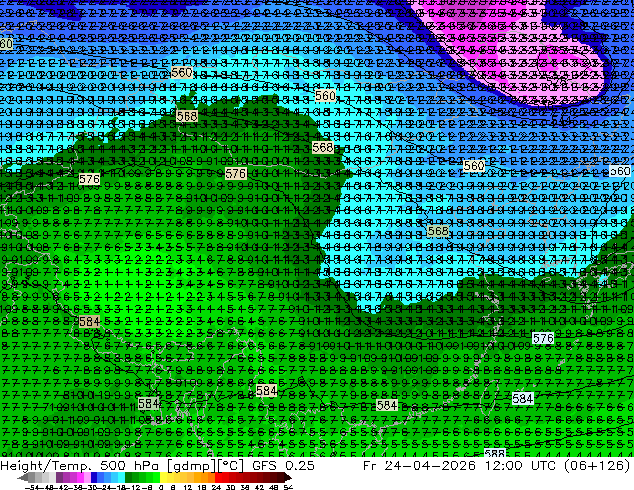Select the bright magenta swatch in legend
The image size is (634, 490).
80,478
